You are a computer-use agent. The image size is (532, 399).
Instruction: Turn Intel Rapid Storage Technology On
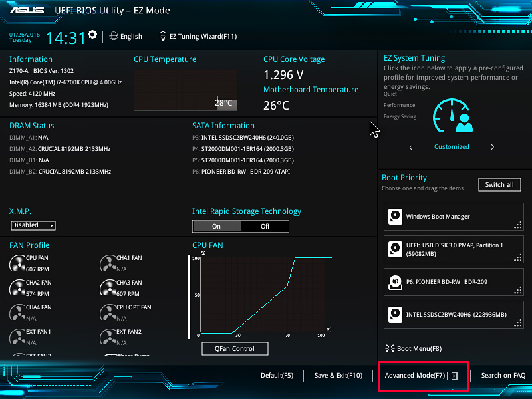point(217,226)
